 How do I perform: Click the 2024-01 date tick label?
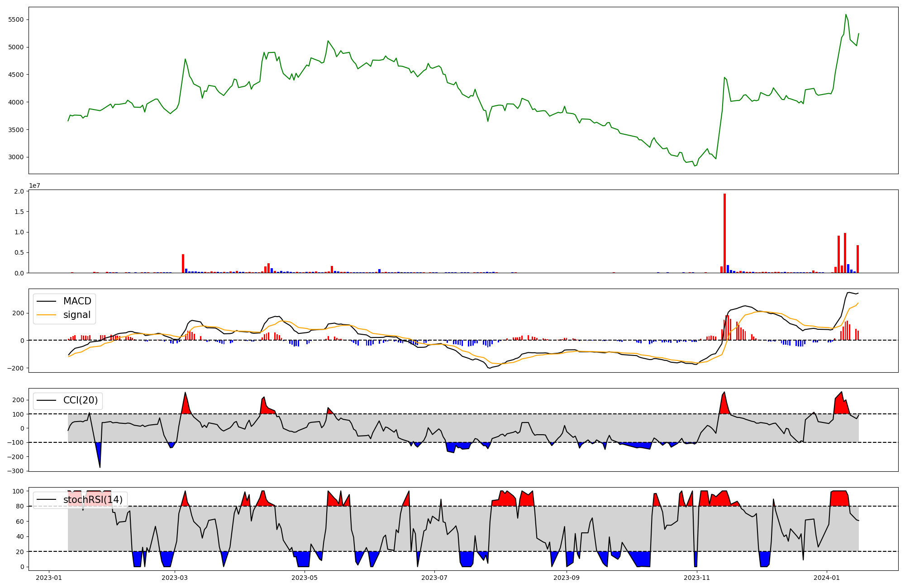click(827, 578)
